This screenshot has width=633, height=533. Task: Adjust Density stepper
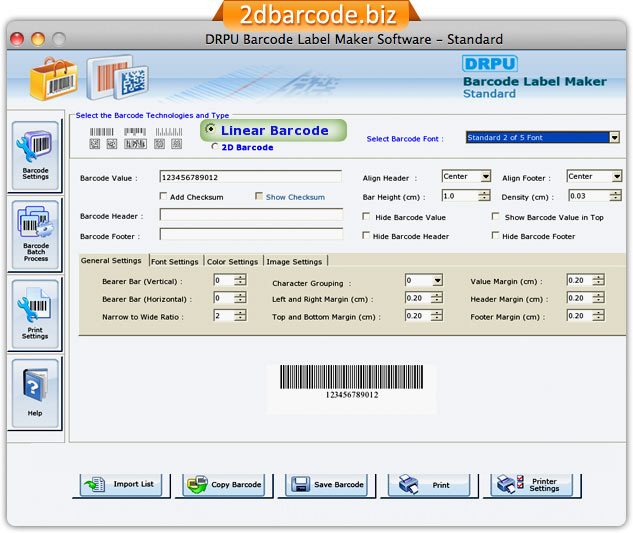[615, 196]
